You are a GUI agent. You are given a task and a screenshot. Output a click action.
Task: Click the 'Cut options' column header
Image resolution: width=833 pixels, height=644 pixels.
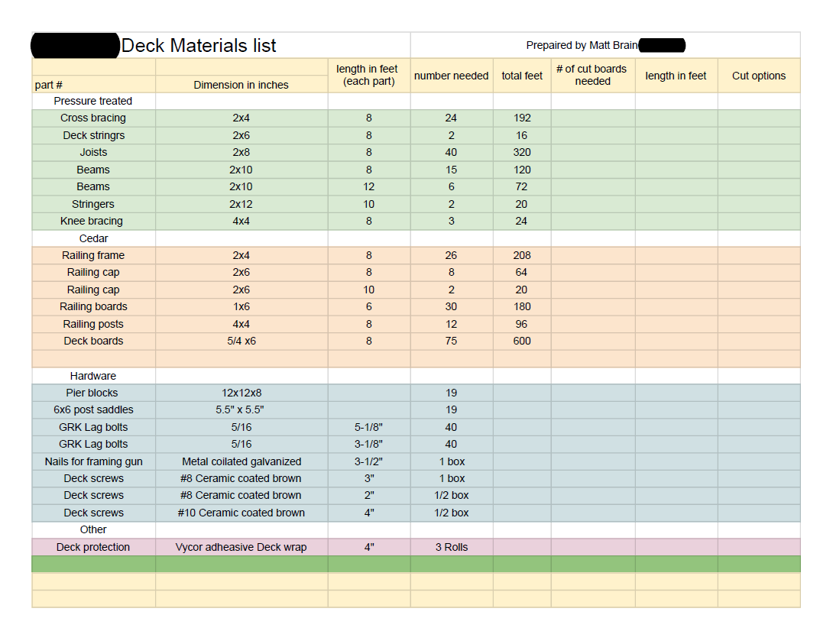coord(759,76)
